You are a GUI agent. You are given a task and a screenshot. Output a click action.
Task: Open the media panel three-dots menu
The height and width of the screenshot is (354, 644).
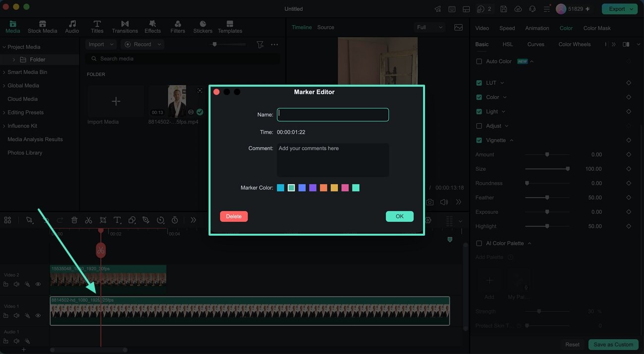(x=274, y=45)
